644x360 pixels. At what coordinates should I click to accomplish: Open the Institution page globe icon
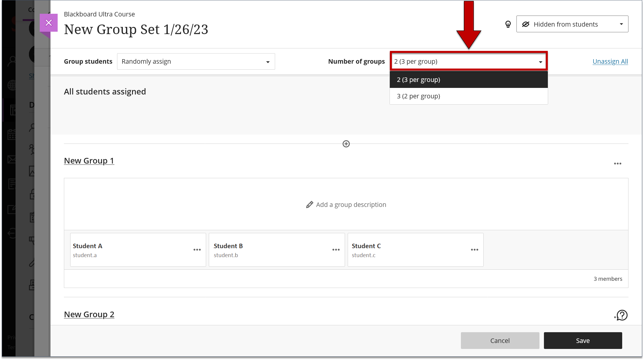coord(12,85)
